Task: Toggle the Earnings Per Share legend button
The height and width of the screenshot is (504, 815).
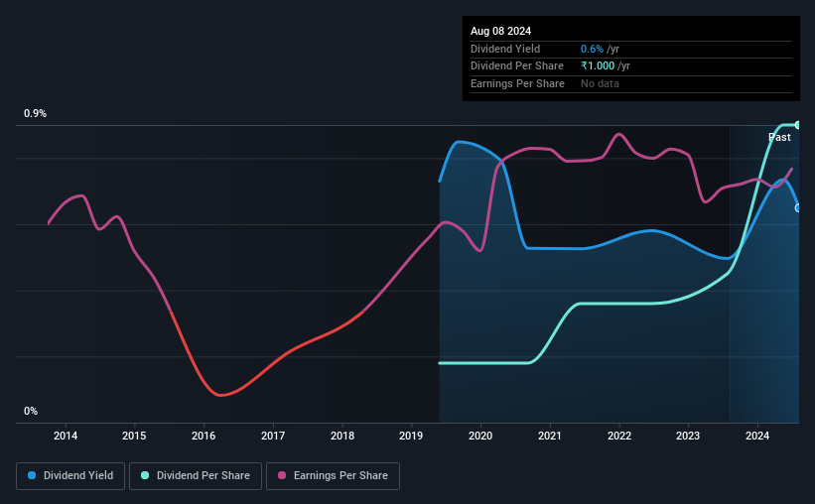Action: pos(333,476)
